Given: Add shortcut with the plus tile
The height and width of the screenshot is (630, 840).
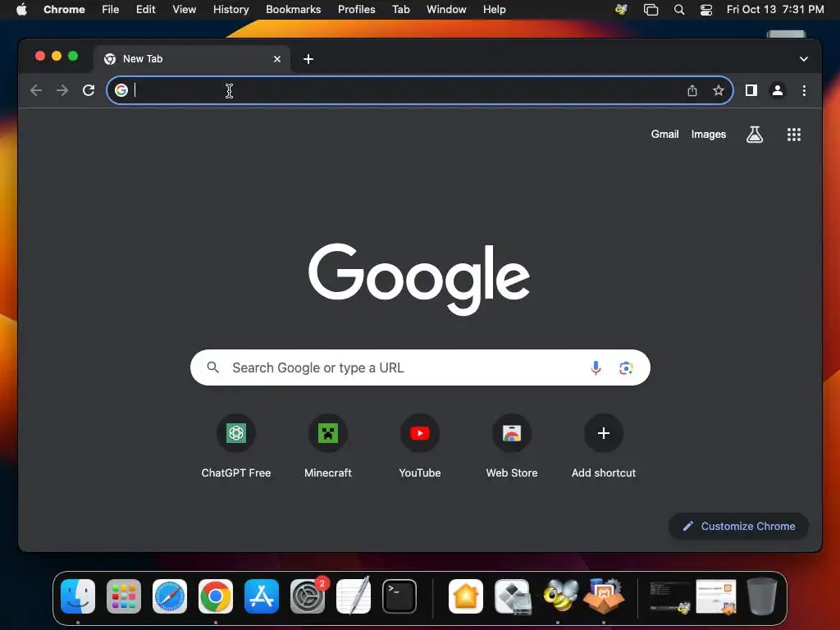Looking at the screenshot, I should pos(603,433).
